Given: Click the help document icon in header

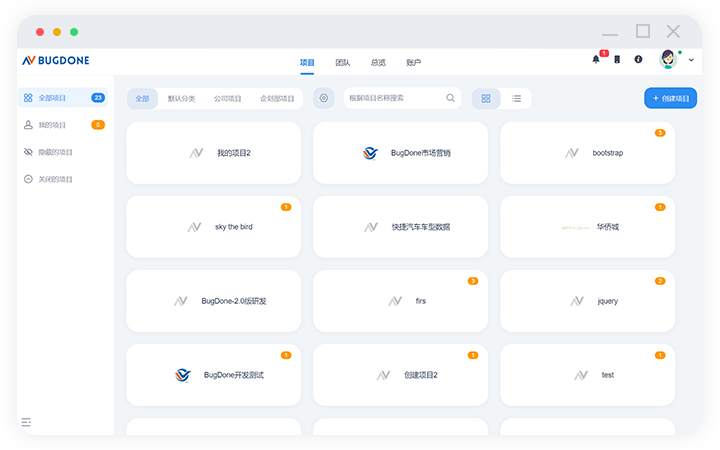Looking at the screenshot, I should tap(617, 60).
